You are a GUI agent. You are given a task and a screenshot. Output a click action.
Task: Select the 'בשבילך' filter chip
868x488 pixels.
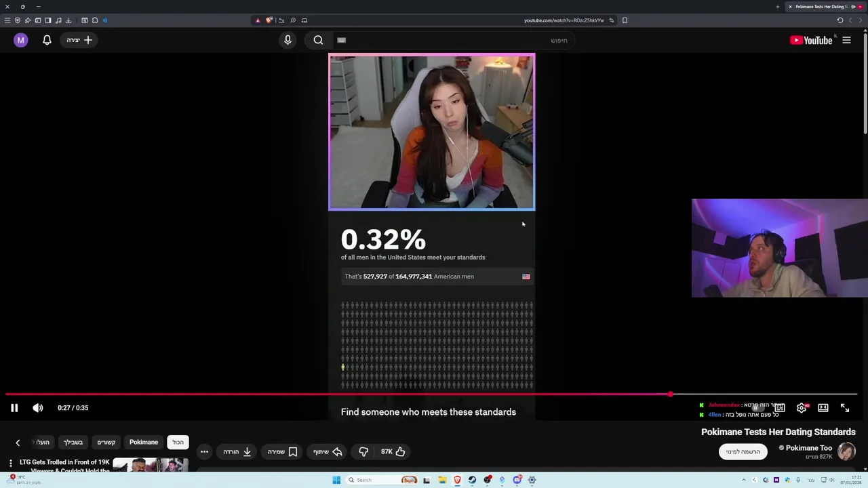(73, 442)
